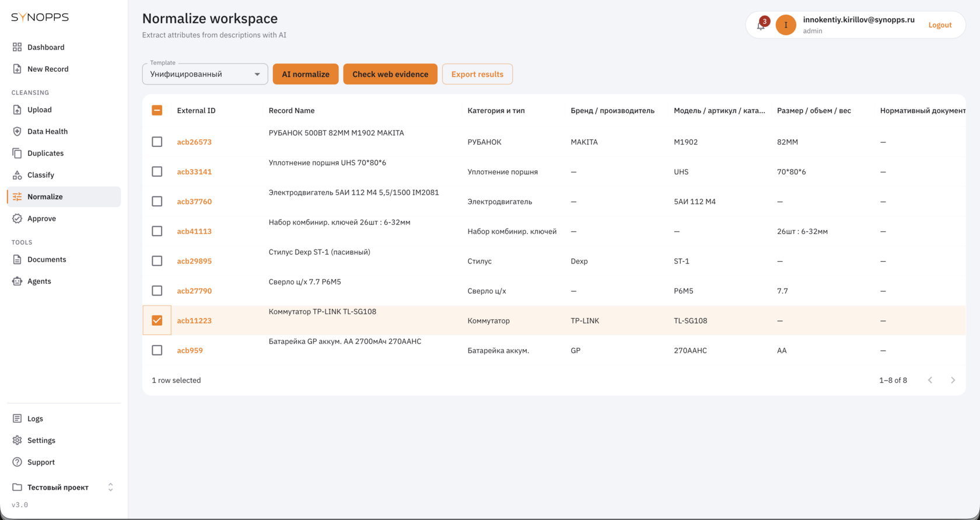This screenshot has width=980, height=520.
Task: Click the orange user avatar icon
Action: (x=786, y=25)
